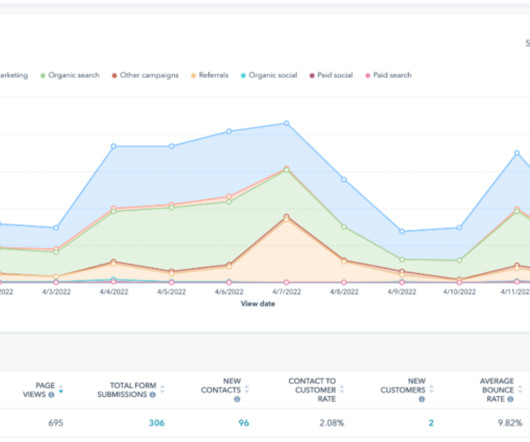Sort table by New Contacts arrows

coord(247,389)
